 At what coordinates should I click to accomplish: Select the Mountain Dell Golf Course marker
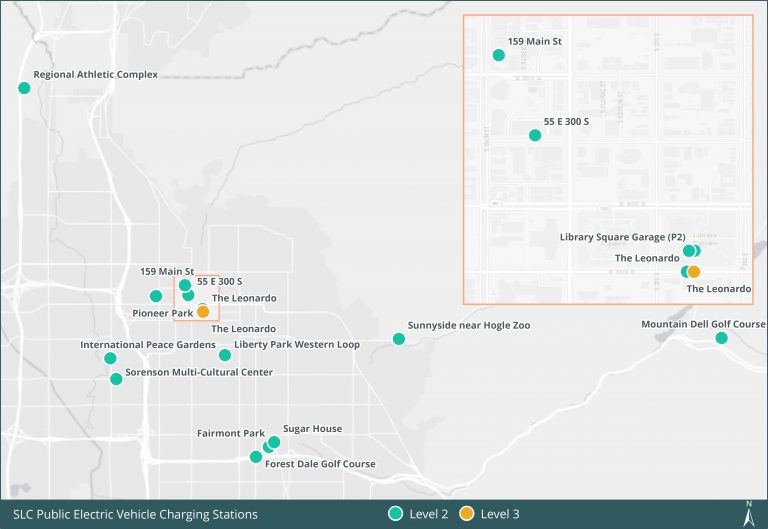721,338
